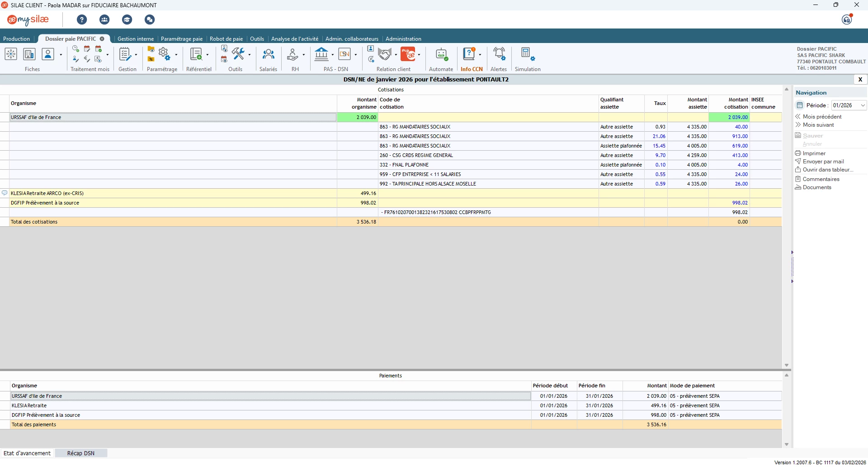Open the Info CCN book icon

click(469, 54)
